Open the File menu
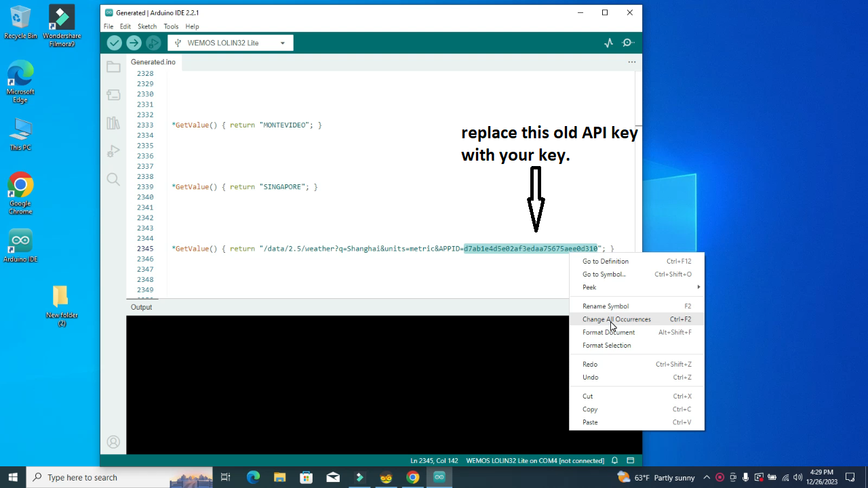 click(108, 26)
